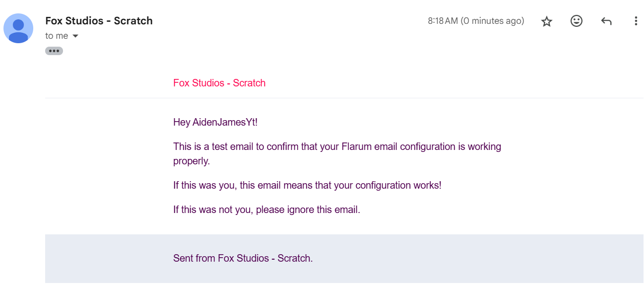
Task: Click "Sent from Fox Studios - Scratch." footer text
Action: point(243,258)
